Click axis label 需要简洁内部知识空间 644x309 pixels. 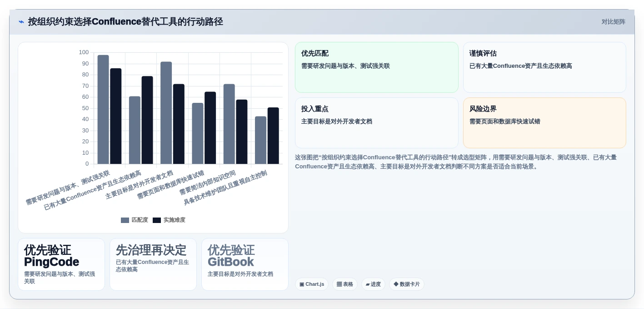tap(207, 182)
